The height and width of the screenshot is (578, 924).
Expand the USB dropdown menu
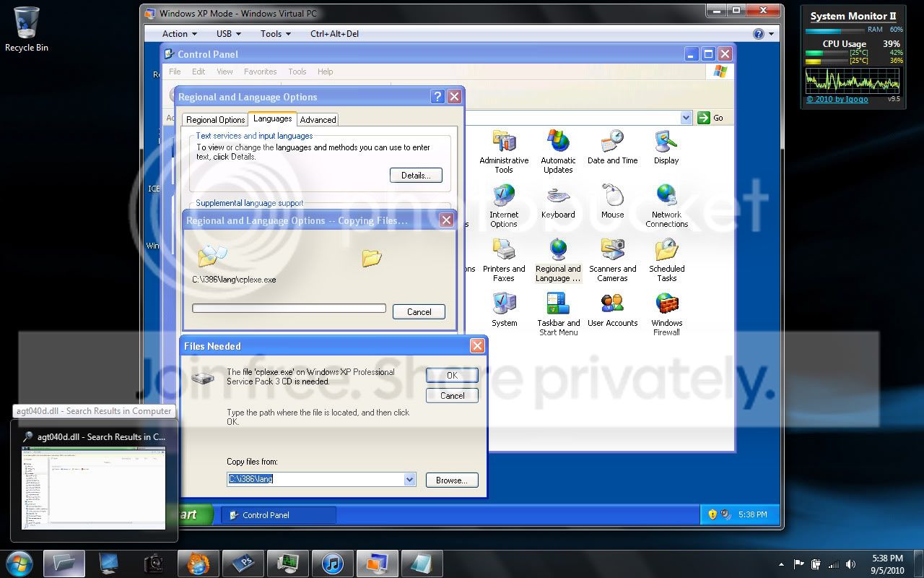click(229, 33)
